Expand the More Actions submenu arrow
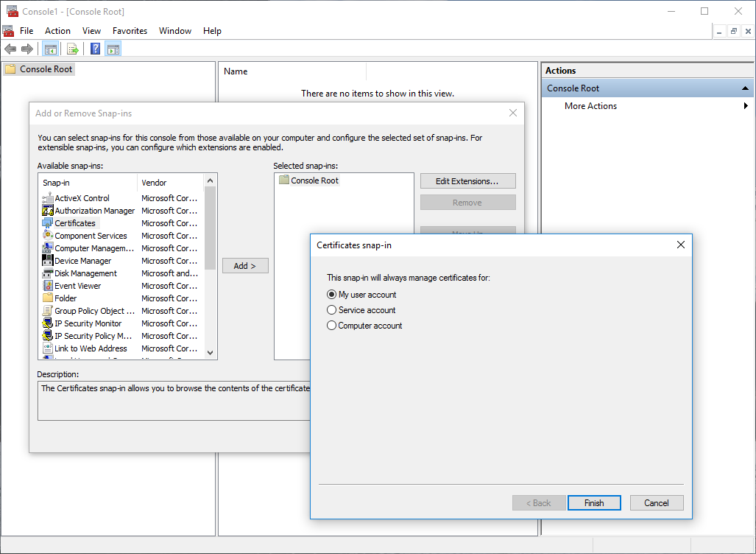This screenshot has width=756, height=554. click(x=746, y=106)
